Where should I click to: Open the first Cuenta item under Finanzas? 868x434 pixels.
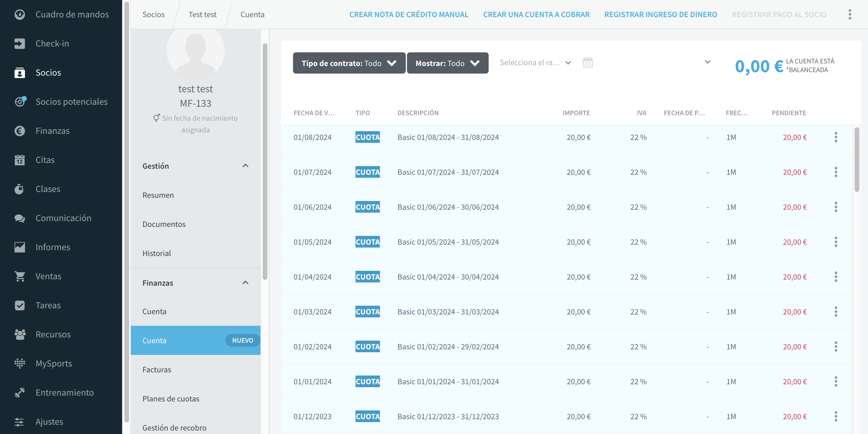point(154,312)
